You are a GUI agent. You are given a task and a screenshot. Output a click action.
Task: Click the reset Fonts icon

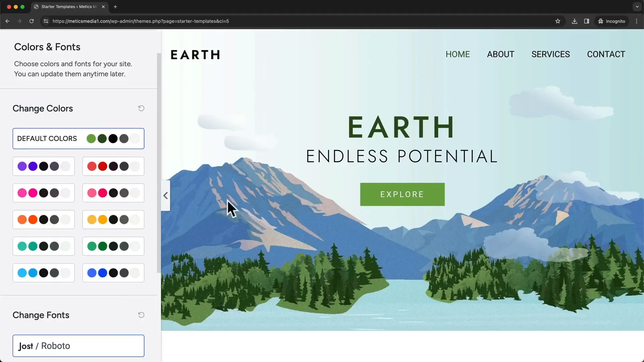[141, 315]
